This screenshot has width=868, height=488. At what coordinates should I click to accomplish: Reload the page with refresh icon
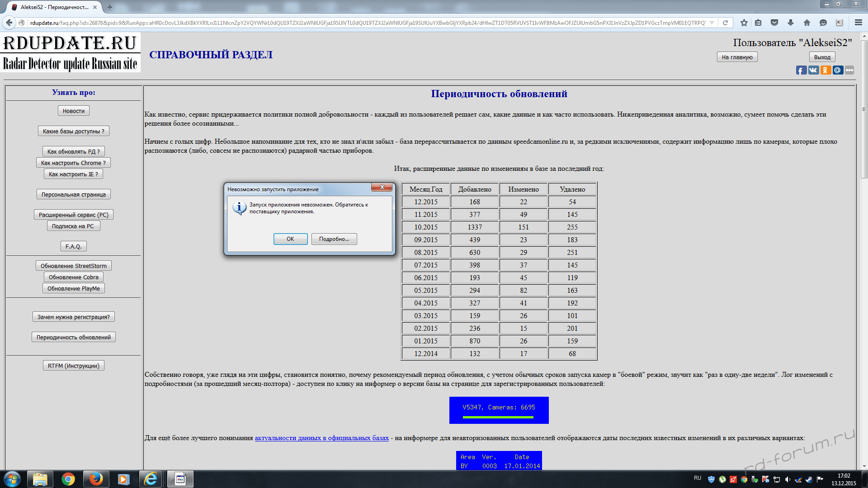(x=725, y=23)
